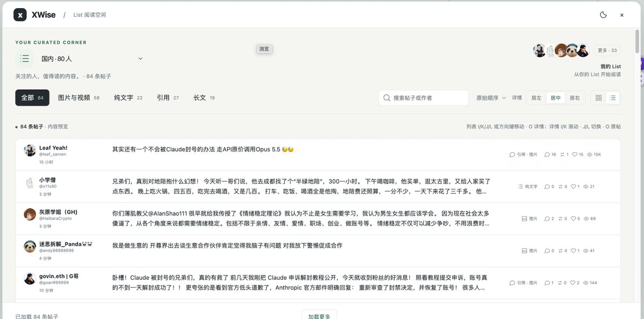Click the search magnifier icon
This screenshot has width=644, height=319.
coord(387,98)
